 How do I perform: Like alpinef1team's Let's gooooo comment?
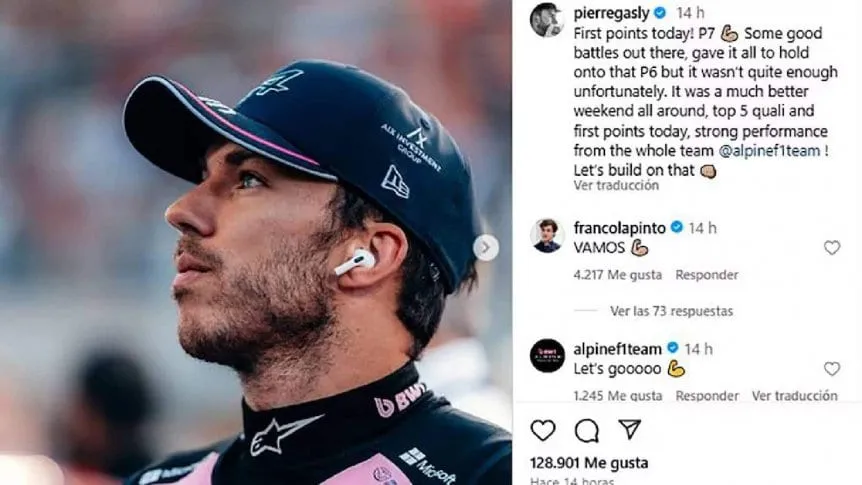[x=832, y=369]
